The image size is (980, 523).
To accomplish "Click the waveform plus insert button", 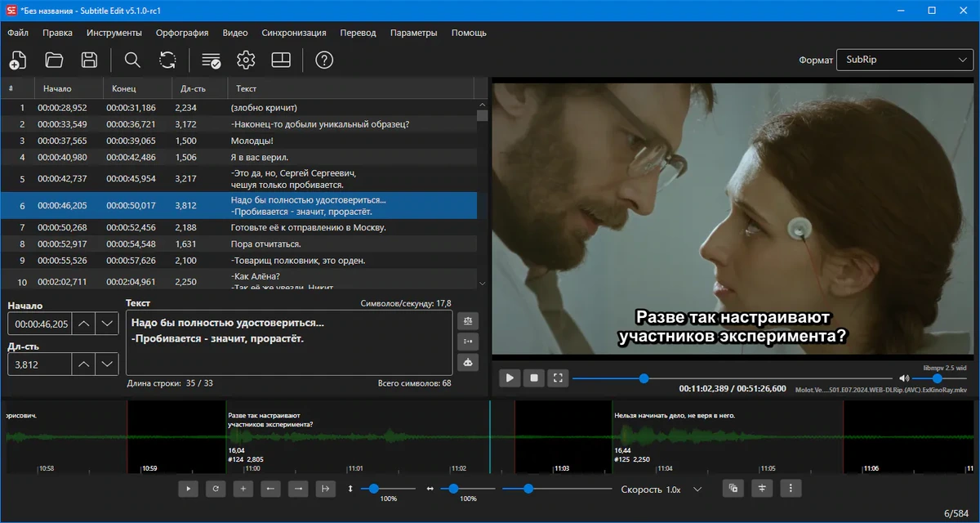I will 243,489.
